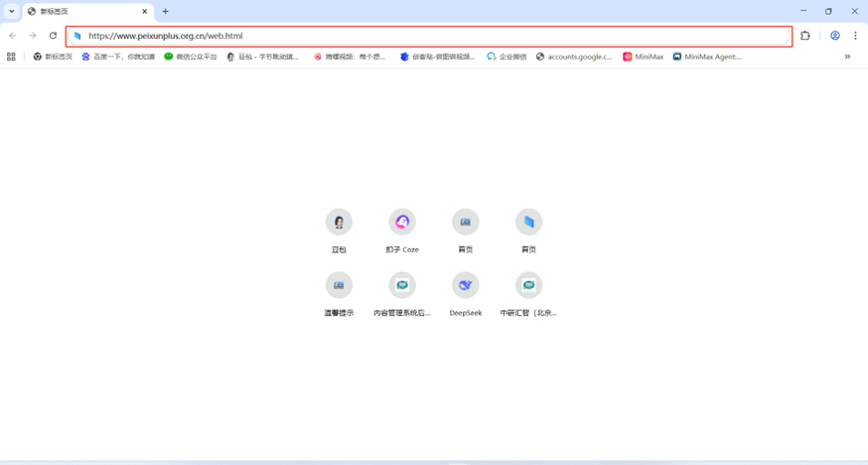Switch to the 新标签页 tab
The width and height of the screenshot is (868, 465).
84,12
